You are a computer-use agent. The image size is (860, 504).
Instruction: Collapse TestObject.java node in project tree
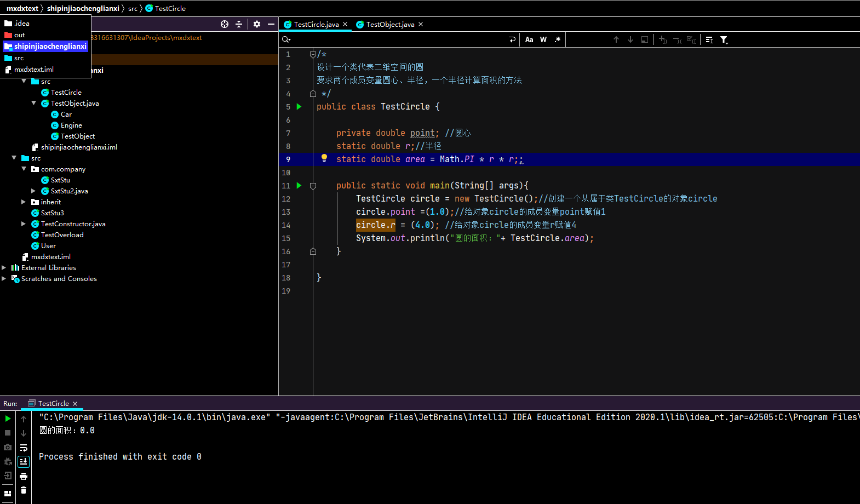(x=34, y=103)
